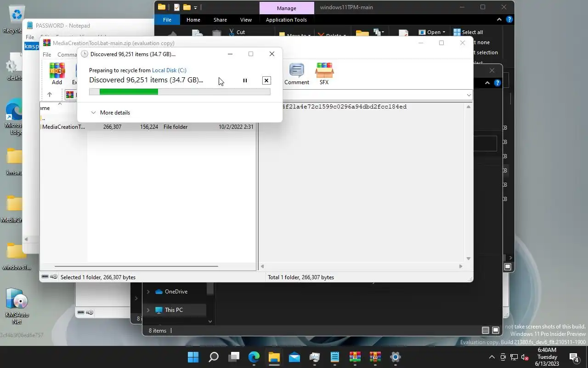Click Cut in the Explorer ribbon
This screenshot has height=368, width=588.
(x=236, y=32)
